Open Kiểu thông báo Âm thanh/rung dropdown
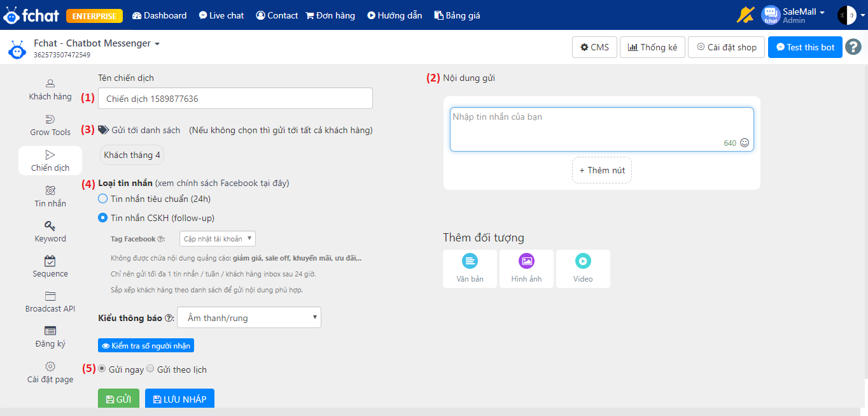The width and height of the screenshot is (868, 416). tap(249, 317)
